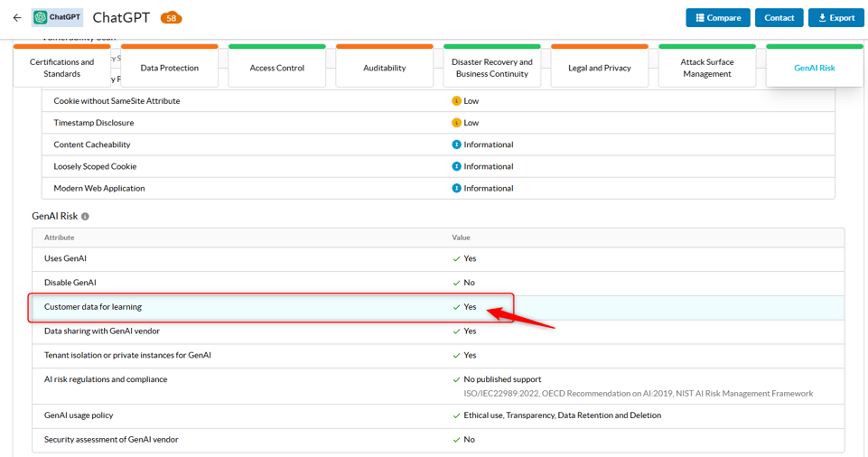
Task: Click Security assessment of GenAI vendor attribute
Action: pyautogui.click(x=111, y=440)
